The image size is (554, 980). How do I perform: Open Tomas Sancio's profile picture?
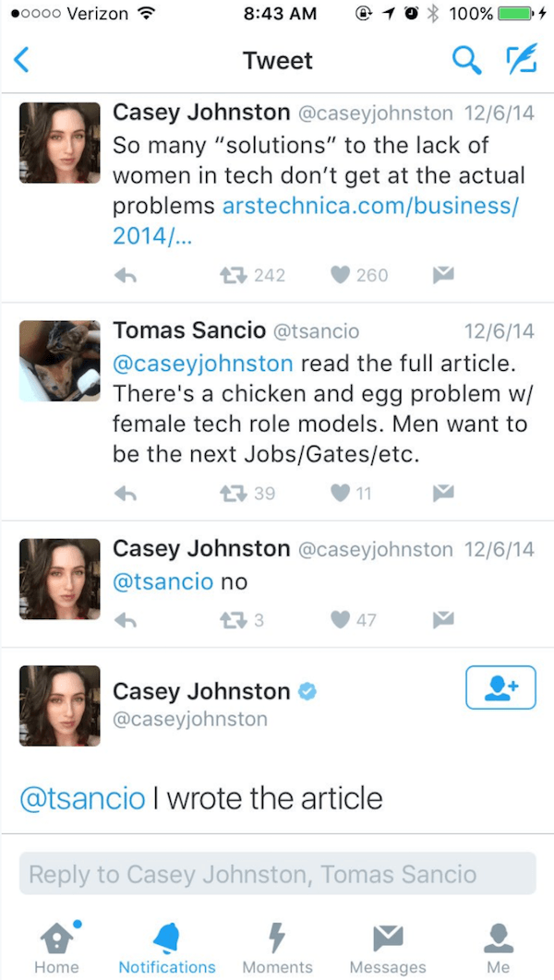[59, 361]
